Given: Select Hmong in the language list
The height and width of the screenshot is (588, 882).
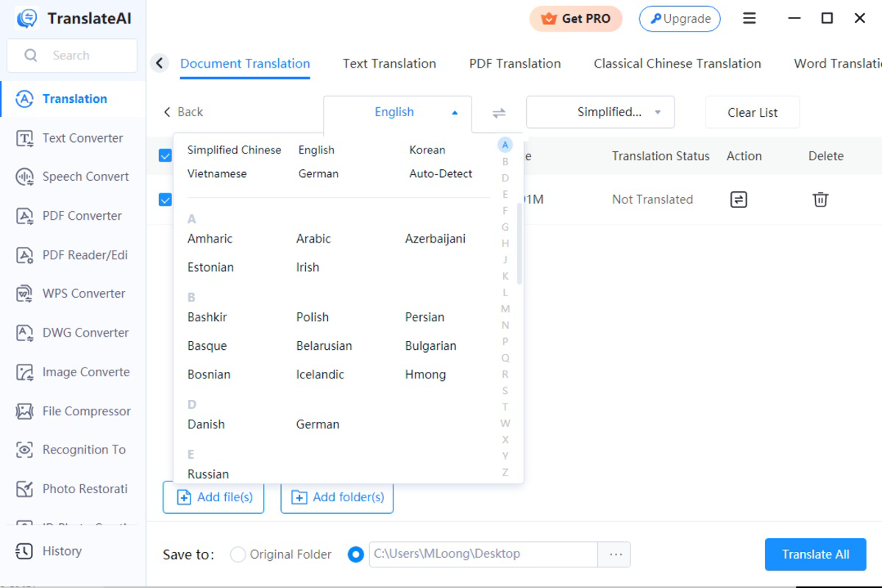Looking at the screenshot, I should tap(425, 374).
